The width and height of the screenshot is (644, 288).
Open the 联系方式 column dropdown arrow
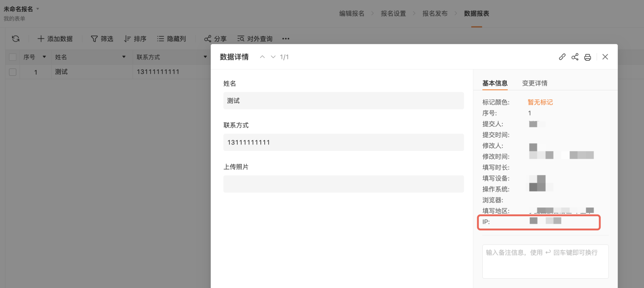coord(205,57)
